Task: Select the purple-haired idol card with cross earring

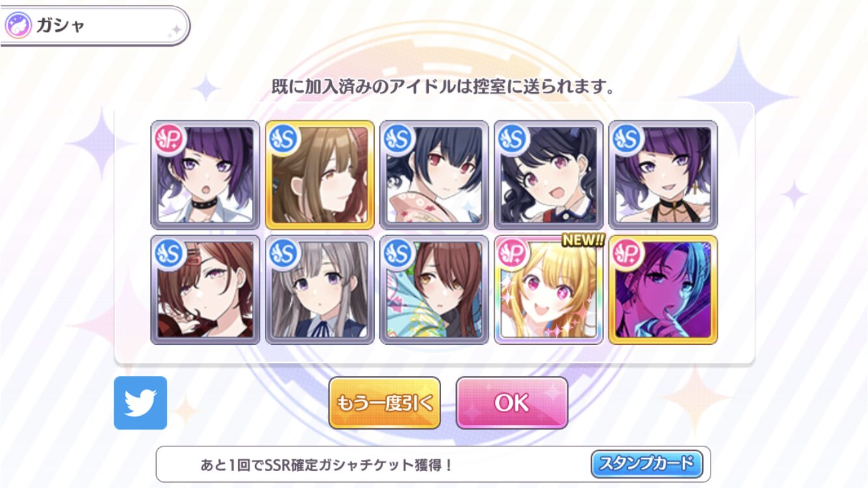Action: point(663,175)
